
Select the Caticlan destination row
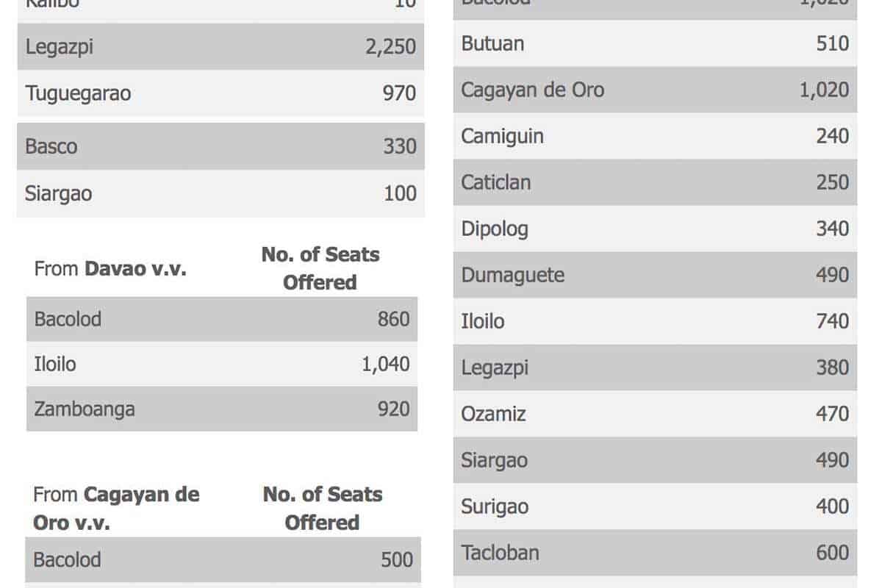point(655,182)
